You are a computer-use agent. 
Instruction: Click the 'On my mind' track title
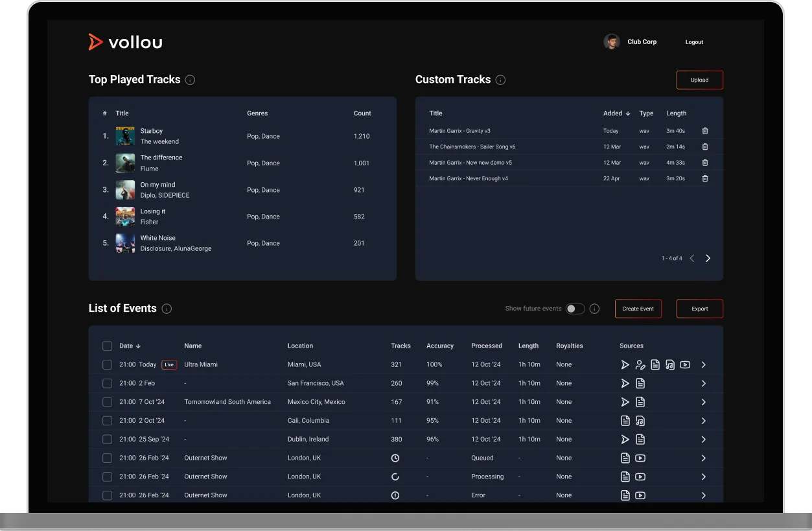(158, 185)
